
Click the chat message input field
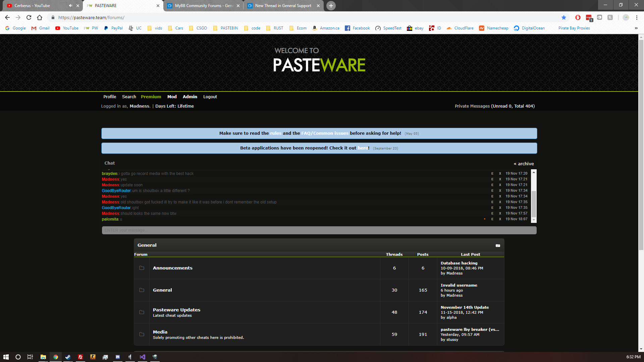click(x=319, y=230)
